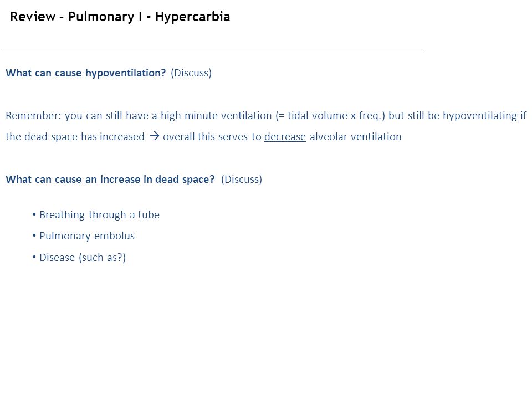
Task: Click the underlined word 'decrease'
Action: coord(285,137)
